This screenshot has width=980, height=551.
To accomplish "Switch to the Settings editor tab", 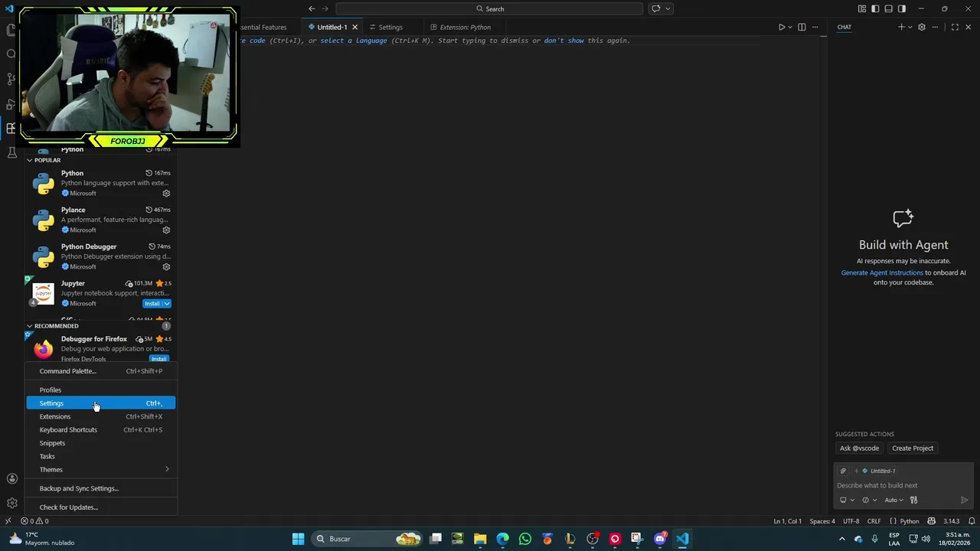I will pos(390,28).
